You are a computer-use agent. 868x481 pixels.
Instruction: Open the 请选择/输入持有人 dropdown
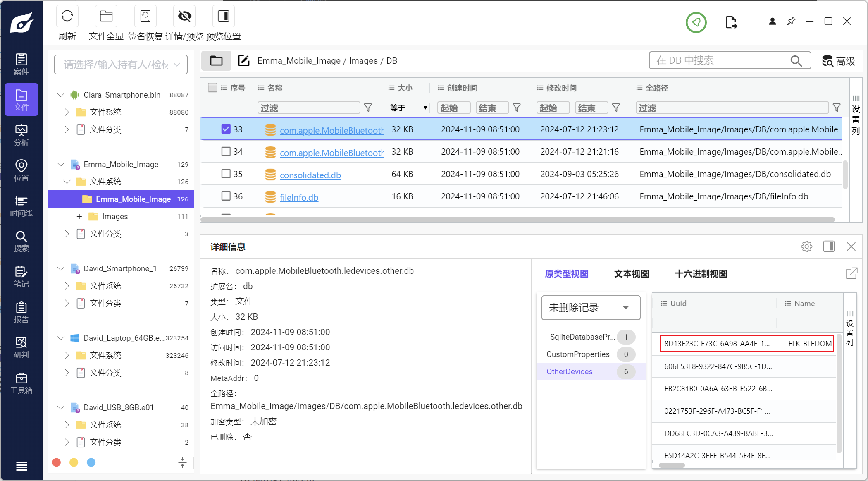(121, 65)
